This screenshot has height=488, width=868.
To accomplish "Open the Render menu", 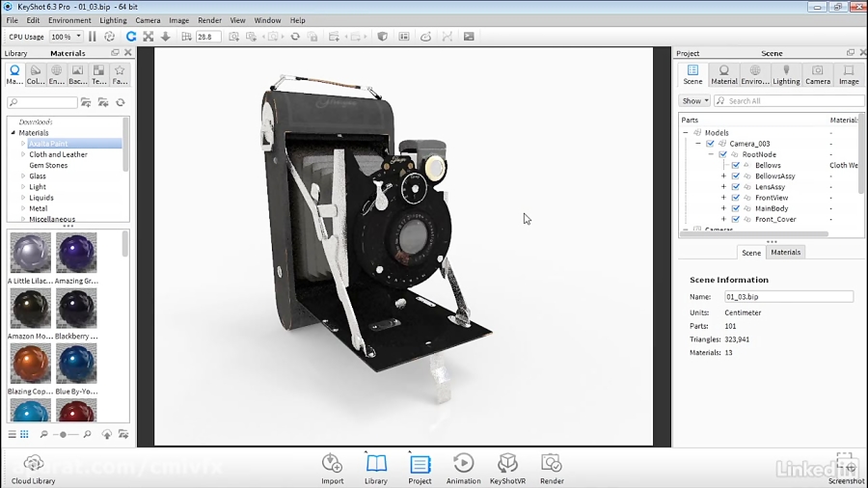I will pyautogui.click(x=209, y=20).
